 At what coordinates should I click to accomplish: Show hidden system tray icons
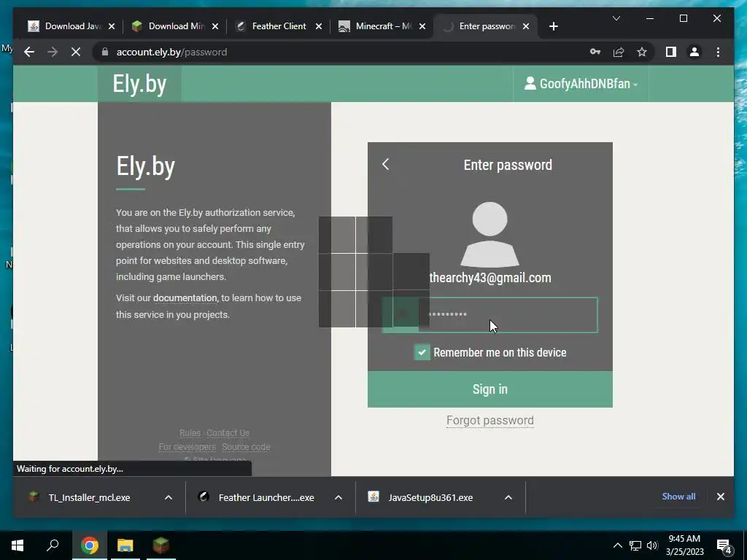click(x=617, y=545)
